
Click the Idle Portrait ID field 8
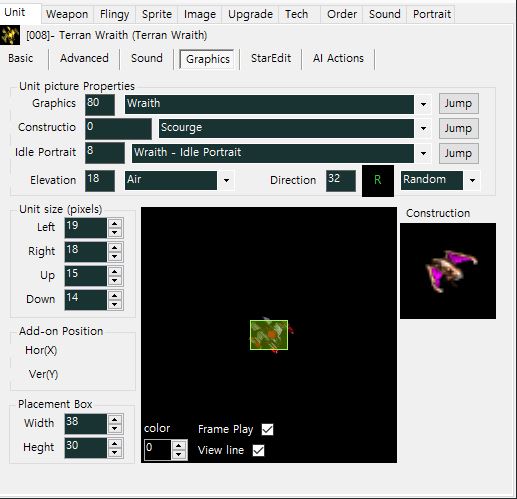tap(105, 153)
